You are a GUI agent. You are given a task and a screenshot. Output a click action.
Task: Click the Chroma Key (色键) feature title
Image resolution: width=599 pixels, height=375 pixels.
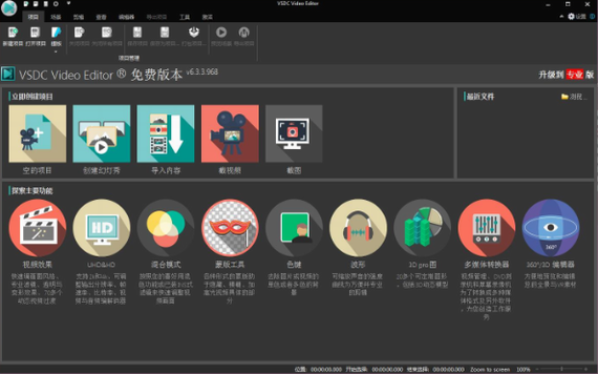pyautogui.click(x=294, y=264)
